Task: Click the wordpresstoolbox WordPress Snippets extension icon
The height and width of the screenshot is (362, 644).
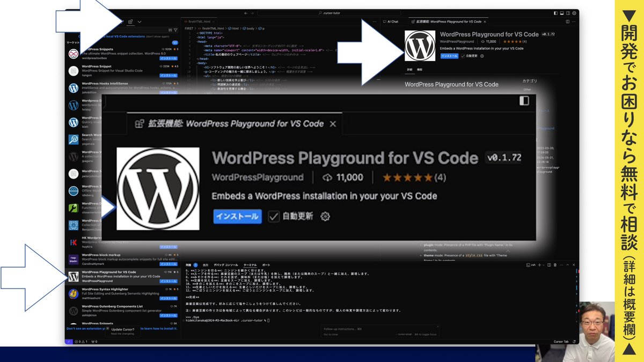Action: 74,53
